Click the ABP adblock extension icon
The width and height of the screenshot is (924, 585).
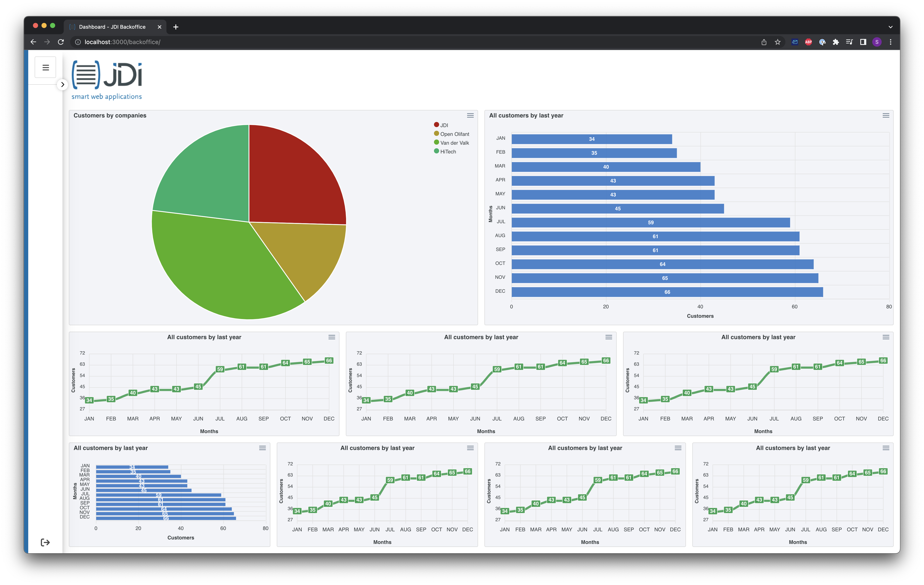tap(808, 42)
